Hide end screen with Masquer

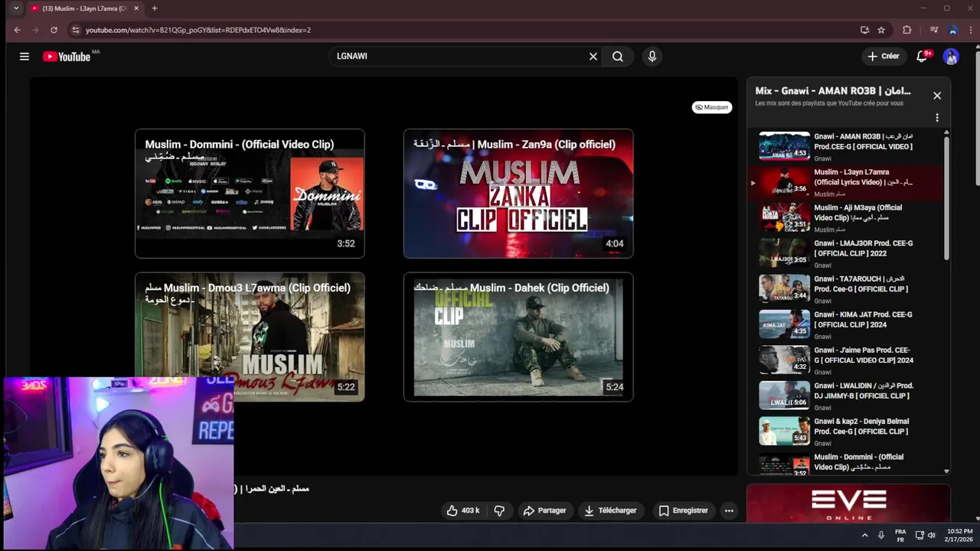[711, 107]
